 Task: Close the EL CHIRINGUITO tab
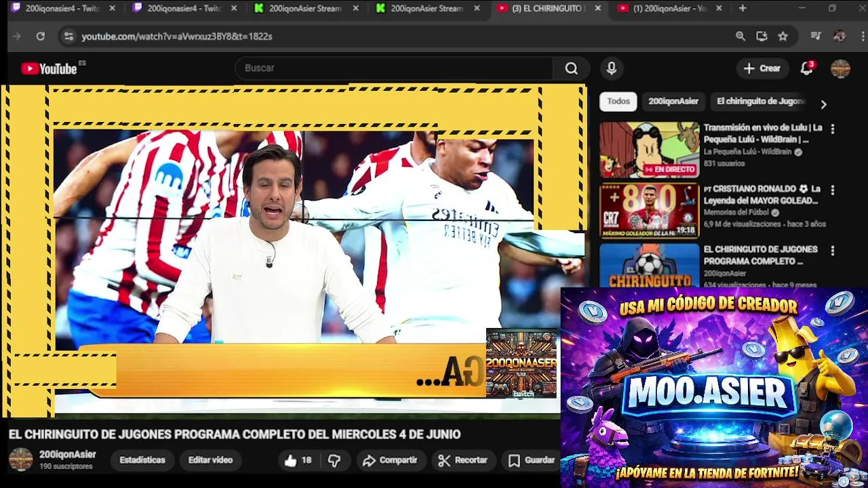point(597,9)
